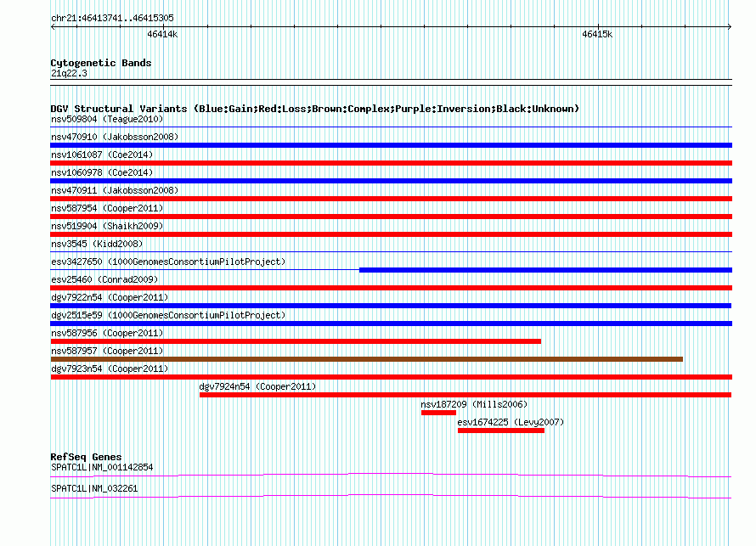Click esv1674225 (Levy2007) variant label
756x546 pixels.
point(511,423)
